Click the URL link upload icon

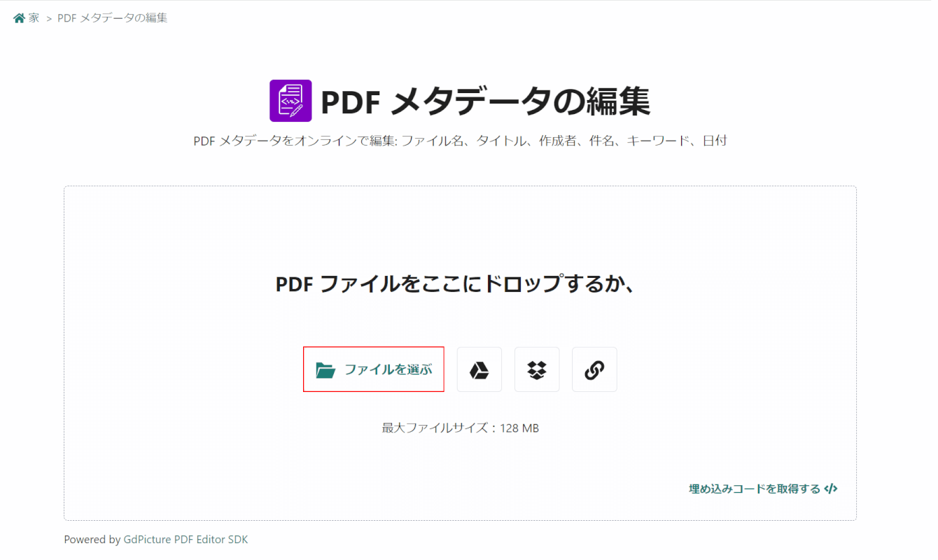pyautogui.click(x=594, y=370)
